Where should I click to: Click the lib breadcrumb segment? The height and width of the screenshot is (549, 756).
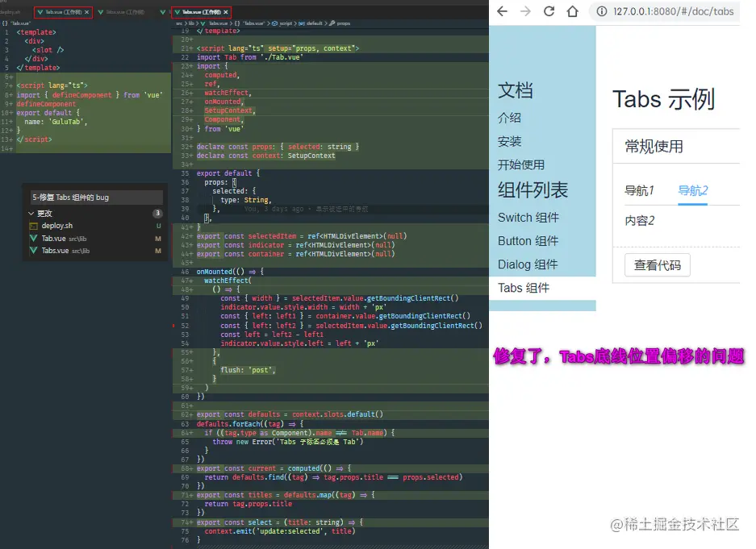[x=191, y=23]
